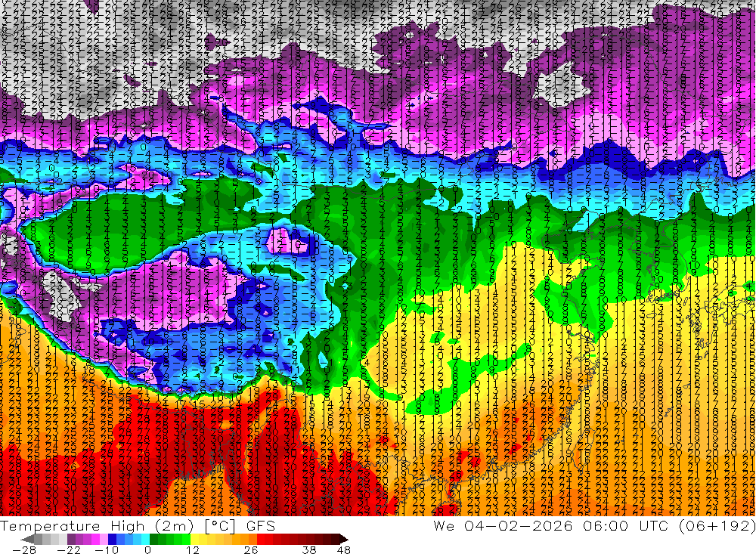The width and height of the screenshot is (756, 554).
Task: Click the bright red legend swatch after 26
Action: pyautogui.click(x=261, y=539)
